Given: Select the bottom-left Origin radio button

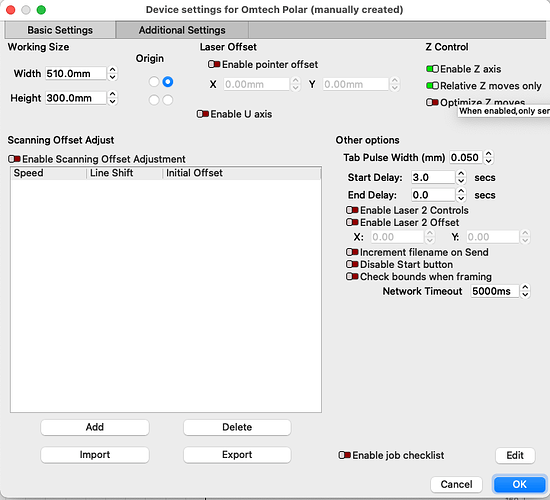Looking at the screenshot, I should (x=154, y=100).
